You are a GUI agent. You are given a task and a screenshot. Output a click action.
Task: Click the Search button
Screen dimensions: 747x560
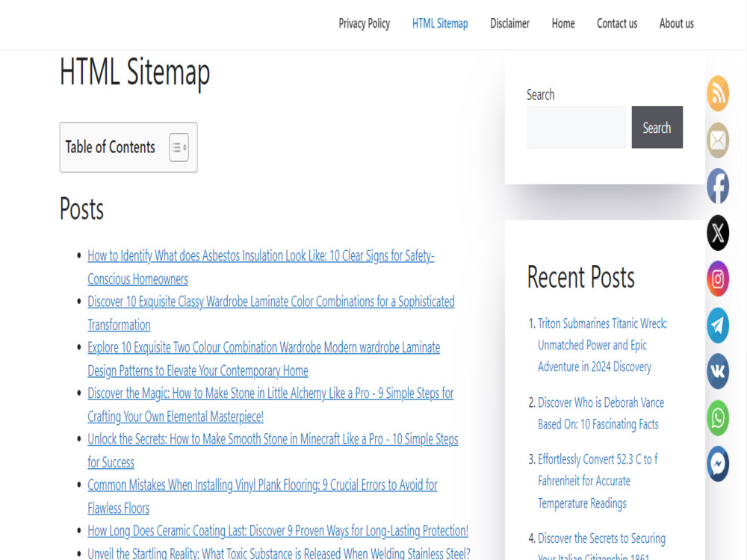(657, 127)
